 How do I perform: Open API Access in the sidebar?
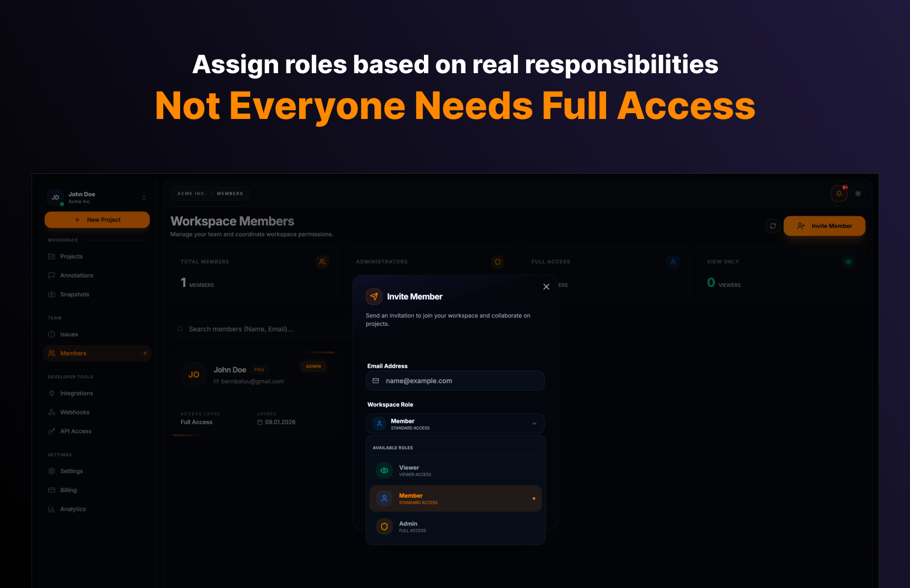(x=76, y=431)
